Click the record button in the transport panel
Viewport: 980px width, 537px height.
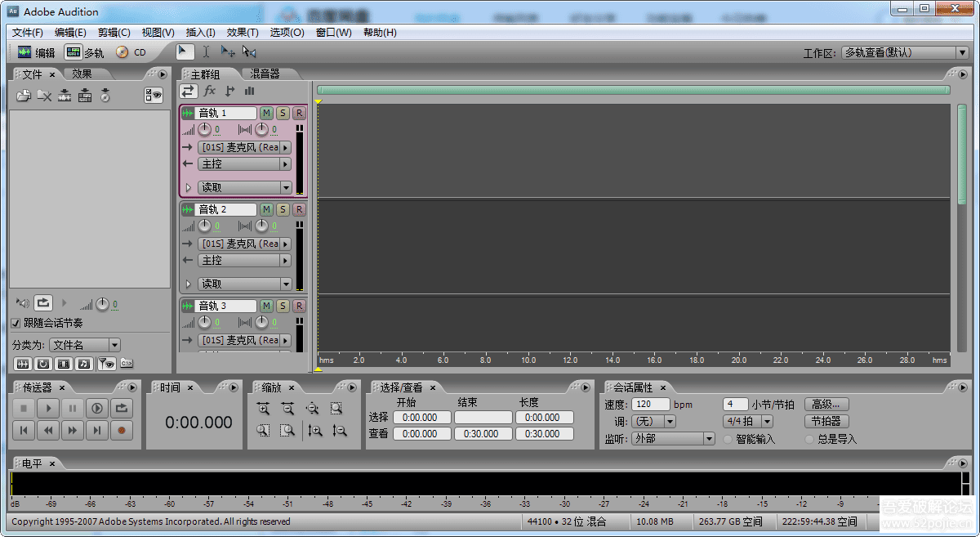pos(122,430)
